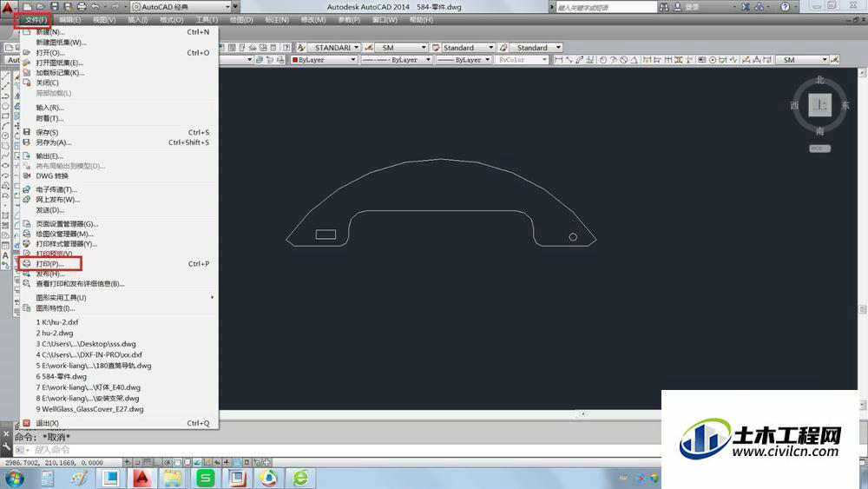Click Dimension Style icon at dimension toolbar end
The image size is (868, 489).
834,60
